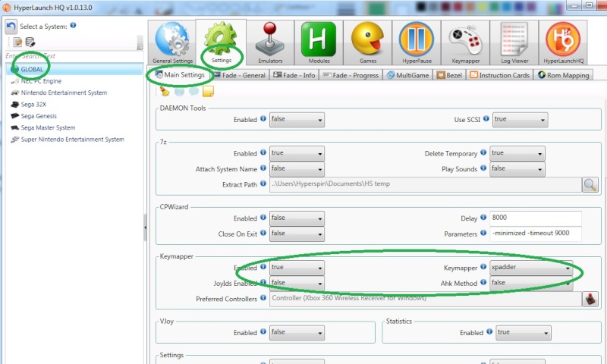Open 7z Enabled dropdown
Screen dimensions: 607x364
click(297, 154)
